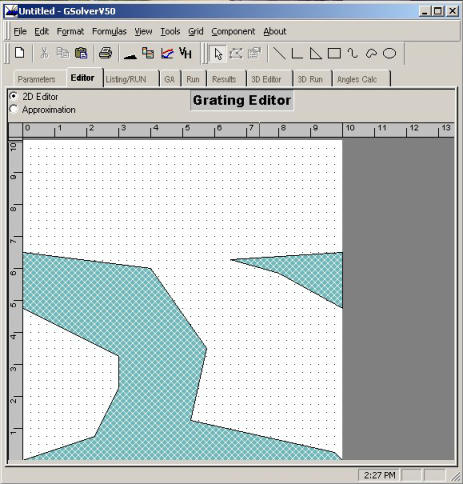
Task: Click the Paste clipboard icon
Action: (x=81, y=53)
